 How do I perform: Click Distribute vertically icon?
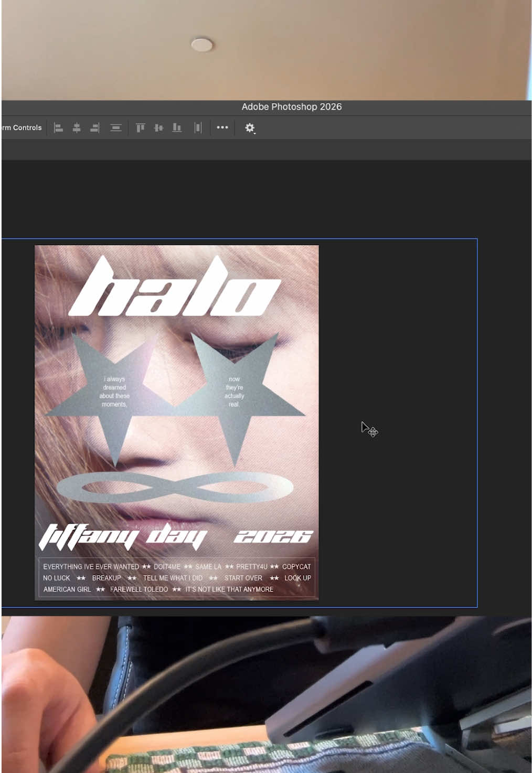(x=116, y=128)
